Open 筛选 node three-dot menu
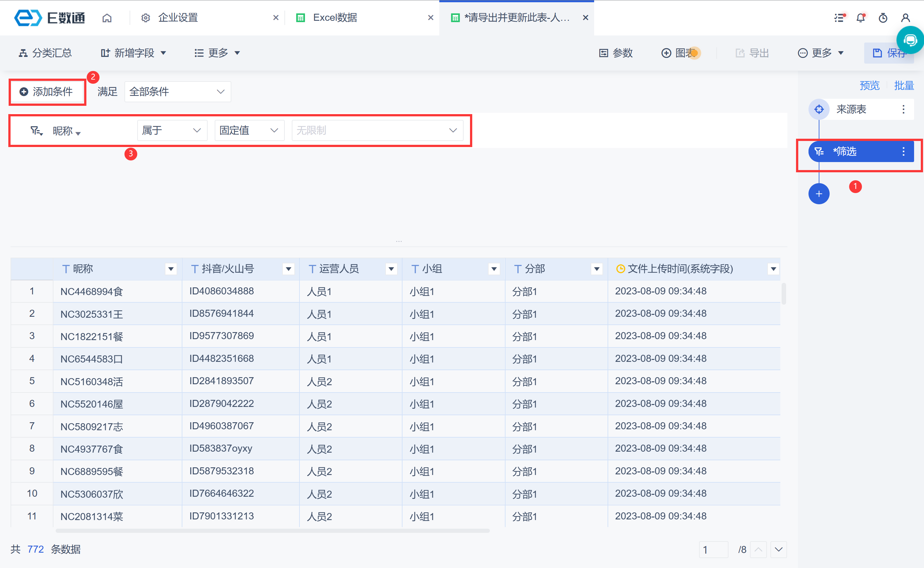924x568 pixels. [903, 152]
